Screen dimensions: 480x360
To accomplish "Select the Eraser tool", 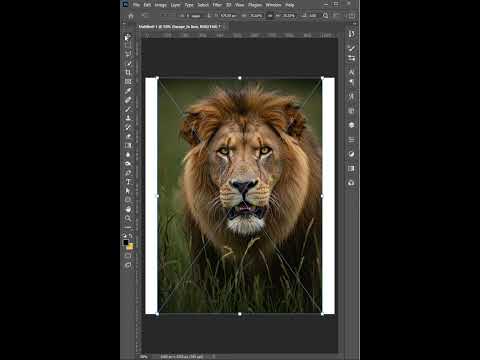I will point(128,136).
